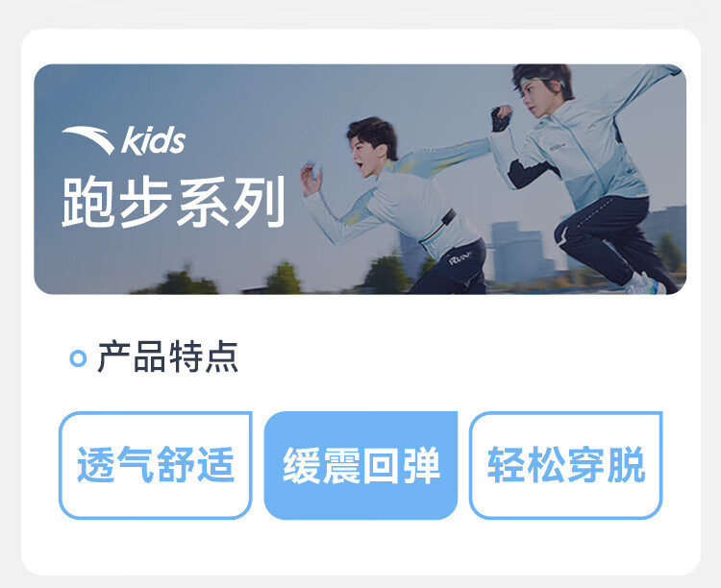The image size is (721, 588).
Task: Select the 透气舒适 feature tab
Action: (156, 465)
